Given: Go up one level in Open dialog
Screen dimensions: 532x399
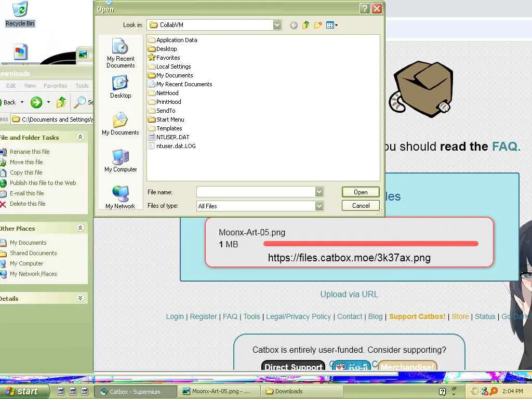Looking at the screenshot, I should [305, 25].
